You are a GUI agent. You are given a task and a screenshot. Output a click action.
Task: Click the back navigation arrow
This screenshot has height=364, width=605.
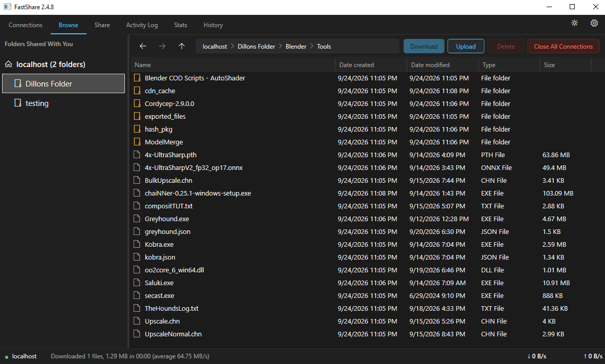tap(143, 46)
